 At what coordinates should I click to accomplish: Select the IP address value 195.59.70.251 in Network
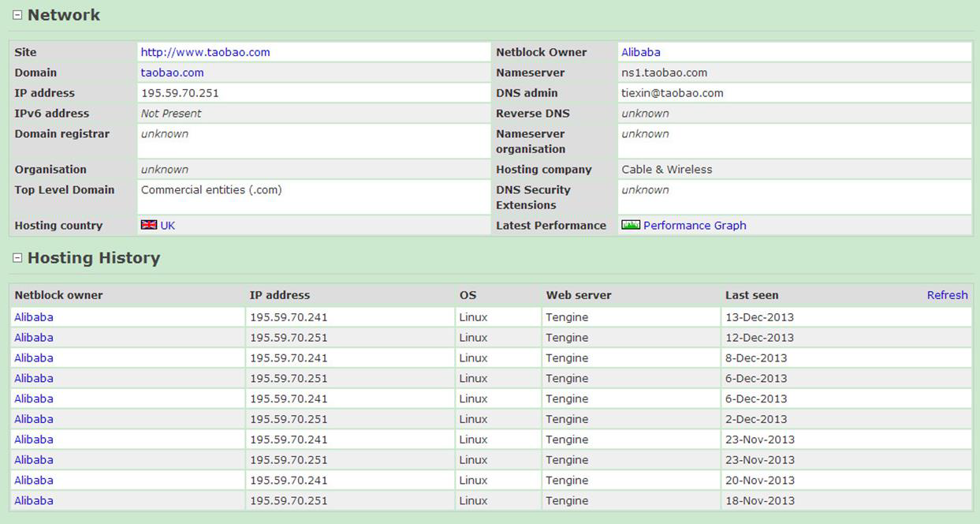tap(180, 93)
